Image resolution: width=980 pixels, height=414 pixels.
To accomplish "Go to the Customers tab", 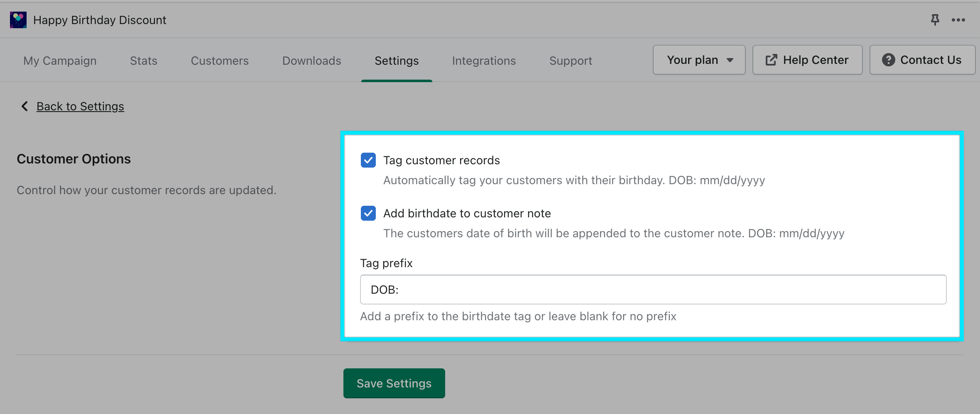I will click(220, 61).
